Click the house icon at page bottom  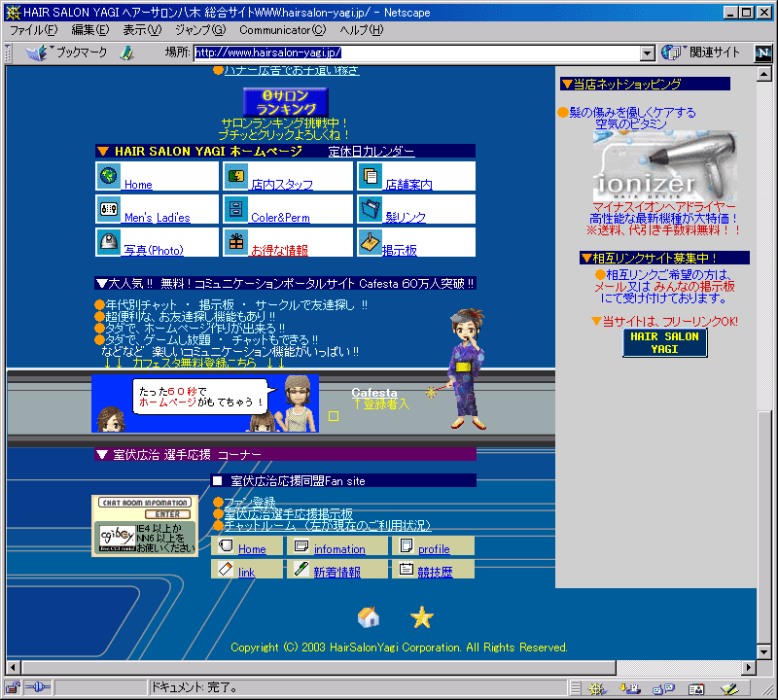[369, 617]
